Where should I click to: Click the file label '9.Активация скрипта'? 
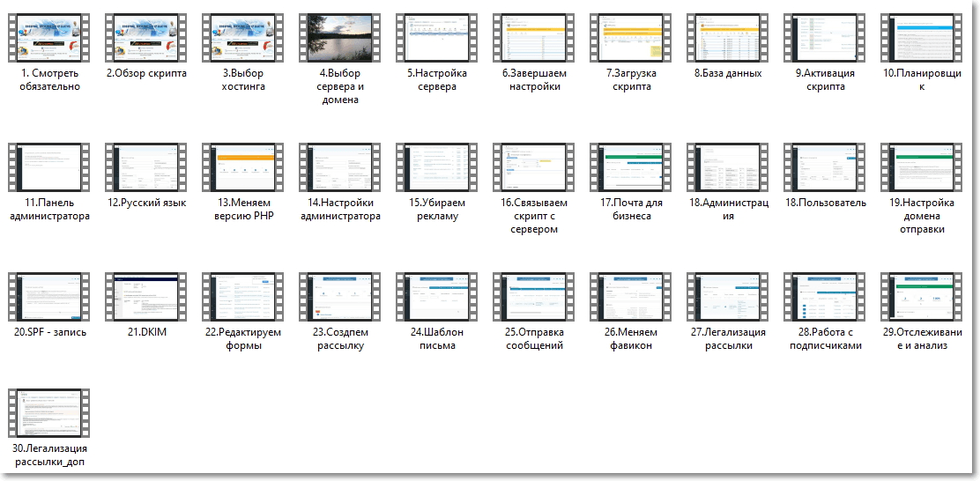point(825,80)
